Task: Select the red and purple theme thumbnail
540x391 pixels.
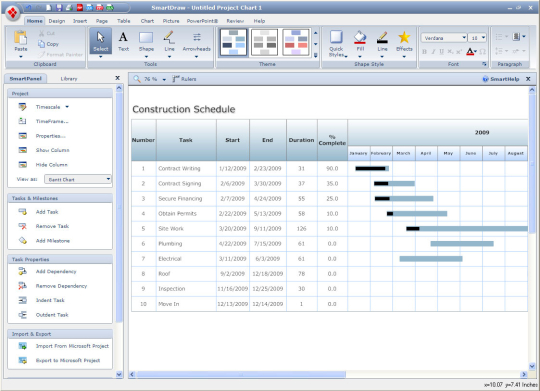Action: [295, 42]
